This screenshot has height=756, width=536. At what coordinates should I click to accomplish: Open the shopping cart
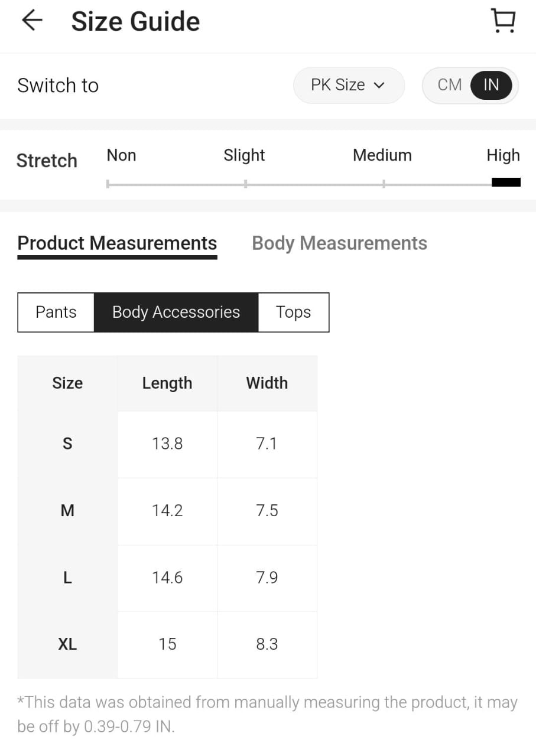click(503, 21)
